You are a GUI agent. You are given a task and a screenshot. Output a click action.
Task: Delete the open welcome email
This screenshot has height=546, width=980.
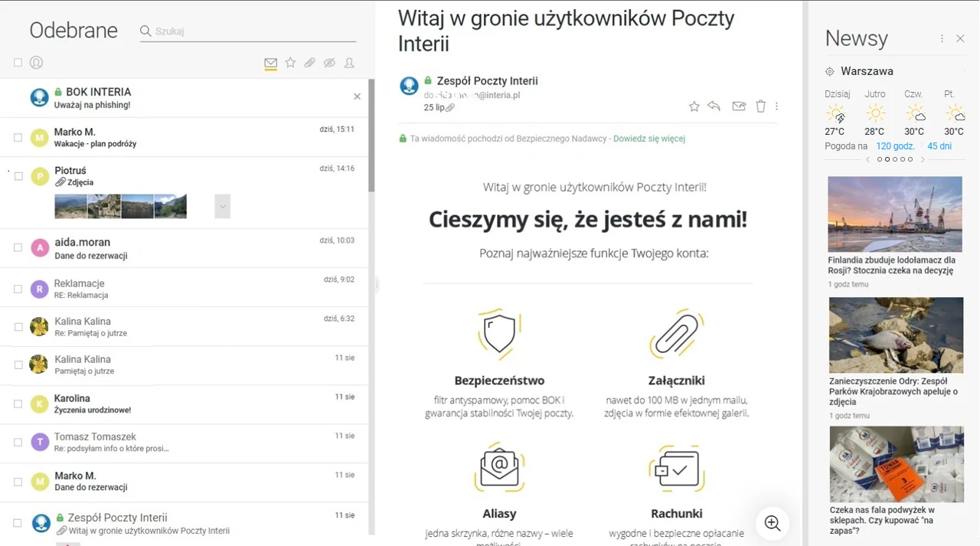pyautogui.click(x=760, y=106)
